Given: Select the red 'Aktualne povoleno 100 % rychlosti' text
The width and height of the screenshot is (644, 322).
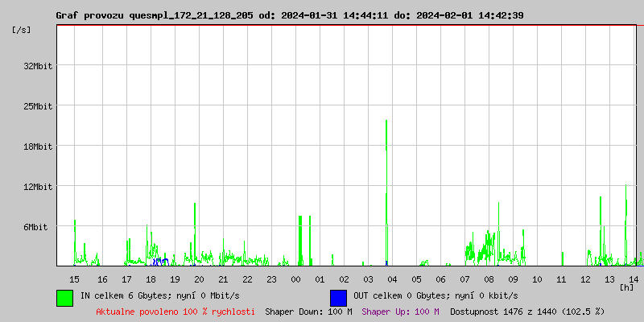Looking at the screenshot, I should (x=175, y=312).
